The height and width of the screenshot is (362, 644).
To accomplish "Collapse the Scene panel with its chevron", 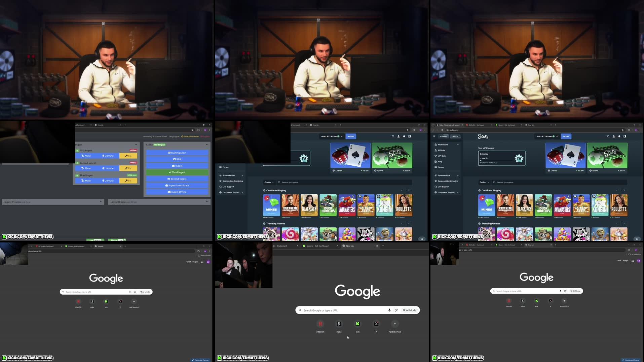I will click(206, 144).
